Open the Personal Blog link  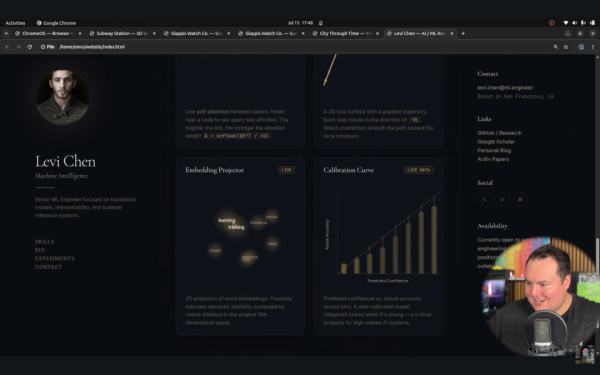point(494,150)
